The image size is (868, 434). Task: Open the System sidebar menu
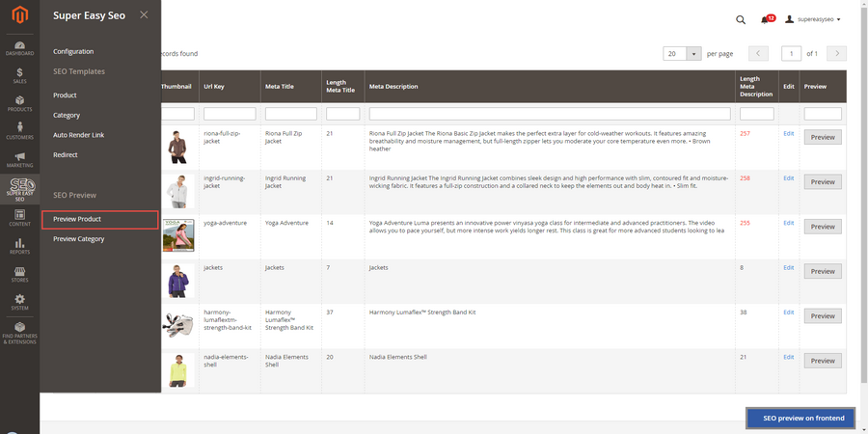(20, 302)
